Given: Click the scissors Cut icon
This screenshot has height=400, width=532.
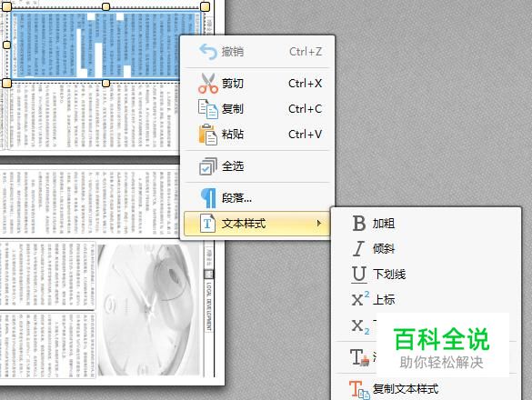Looking at the screenshot, I should pyautogui.click(x=208, y=84).
